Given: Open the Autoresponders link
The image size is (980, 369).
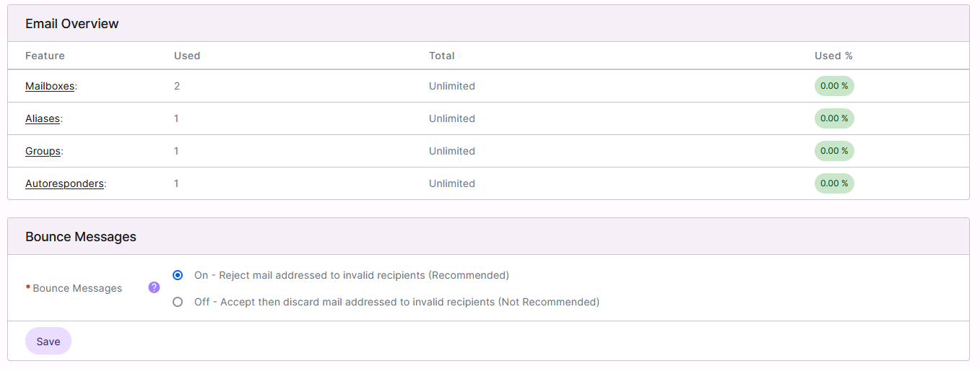Looking at the screenshot, I should [x=64, y=183].
